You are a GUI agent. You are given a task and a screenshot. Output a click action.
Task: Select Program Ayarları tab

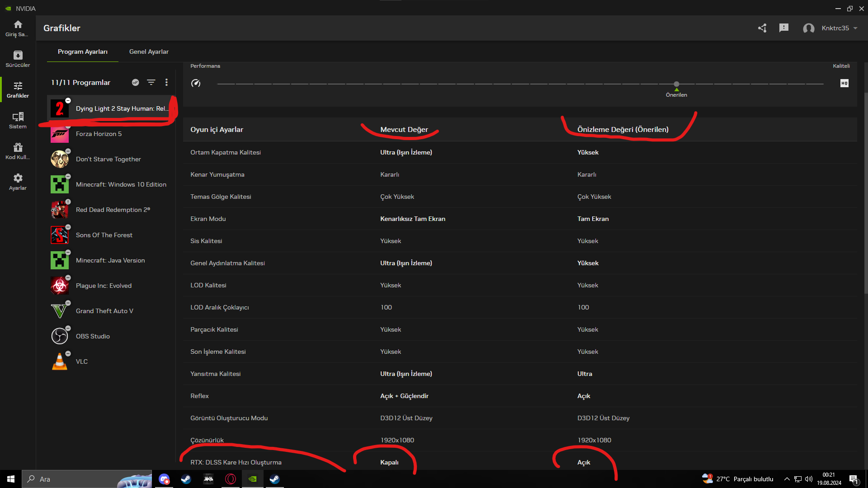(x=83, y=52)
